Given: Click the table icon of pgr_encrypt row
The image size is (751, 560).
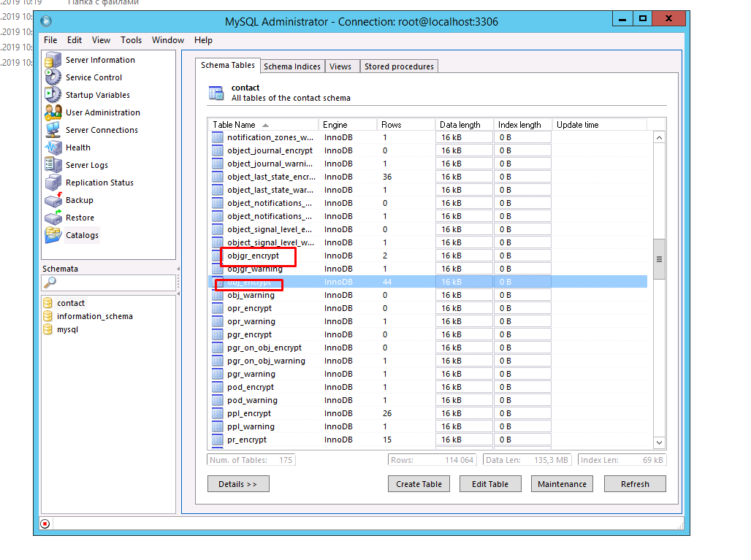Looking at the screenshot, I should [218, 334].
